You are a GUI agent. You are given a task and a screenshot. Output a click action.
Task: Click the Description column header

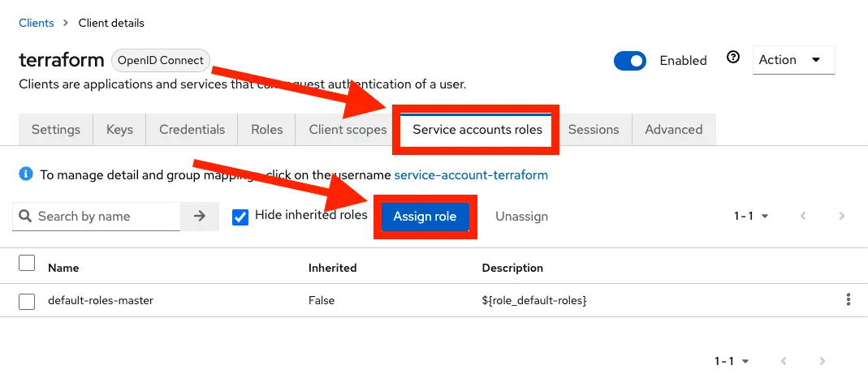click(512, 268)
